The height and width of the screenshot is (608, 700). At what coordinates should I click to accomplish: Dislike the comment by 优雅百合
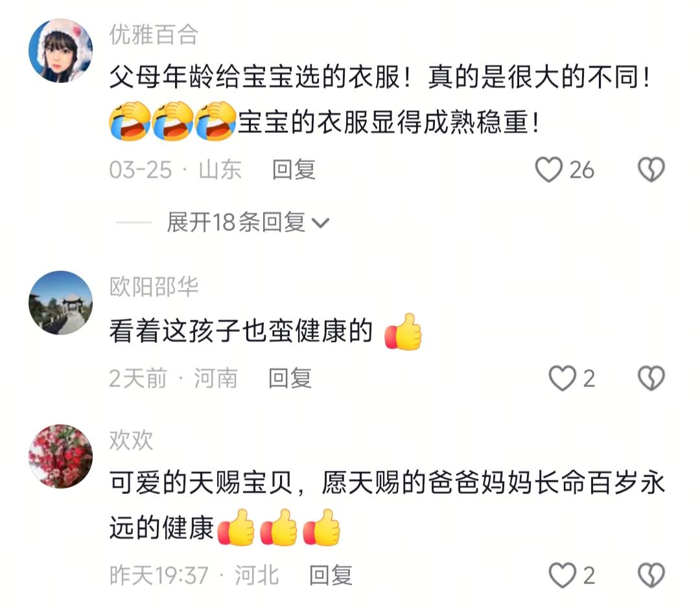[651, 170]
